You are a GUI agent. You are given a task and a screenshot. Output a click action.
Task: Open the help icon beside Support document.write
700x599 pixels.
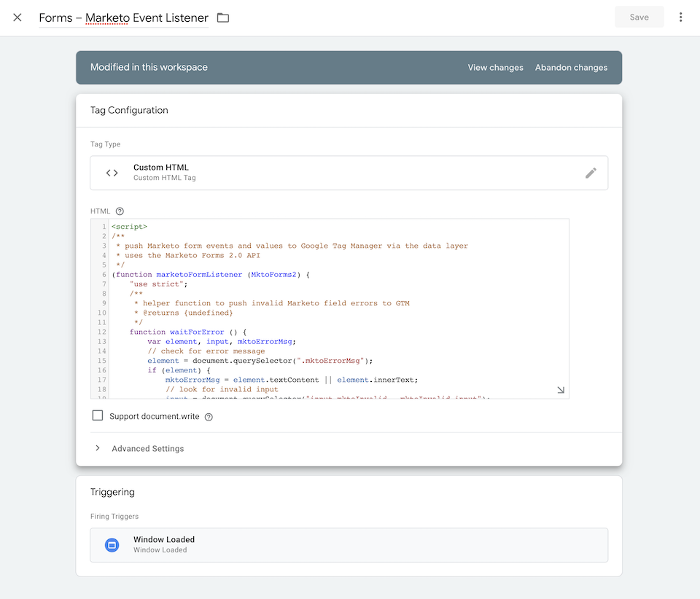(x=209, y=417)
